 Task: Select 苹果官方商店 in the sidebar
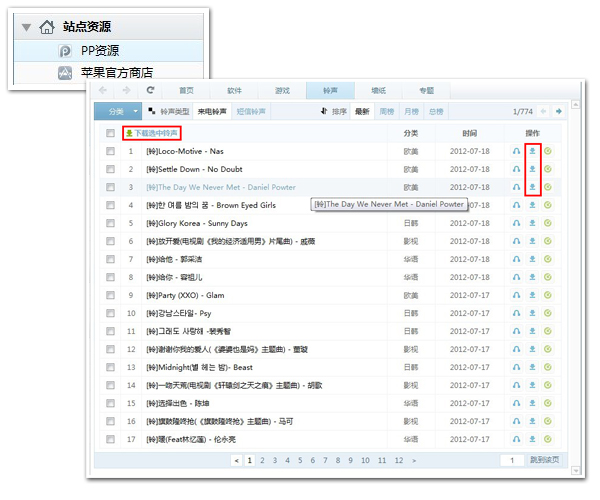click(x=116, y=72)
